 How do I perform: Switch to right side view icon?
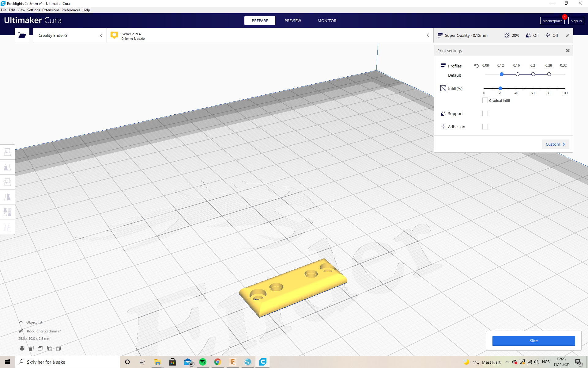59,348
